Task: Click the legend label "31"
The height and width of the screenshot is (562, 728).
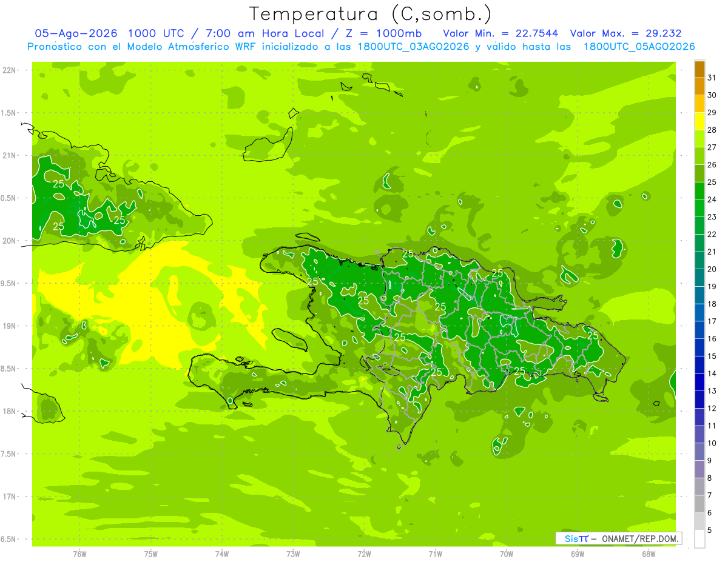Action: click(712, 78)
